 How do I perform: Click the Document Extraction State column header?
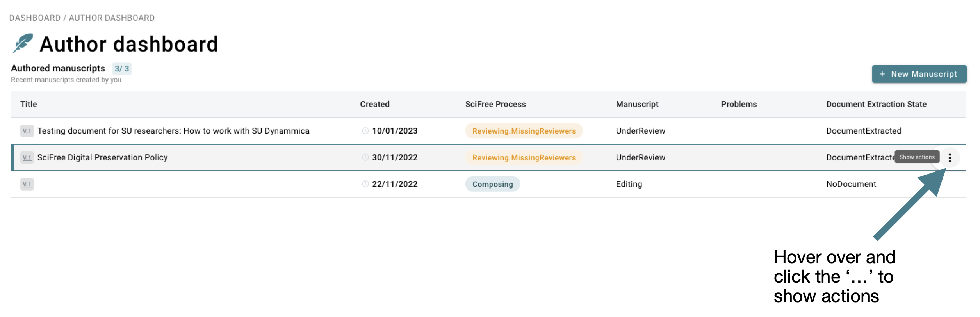(x=876, y=104)
